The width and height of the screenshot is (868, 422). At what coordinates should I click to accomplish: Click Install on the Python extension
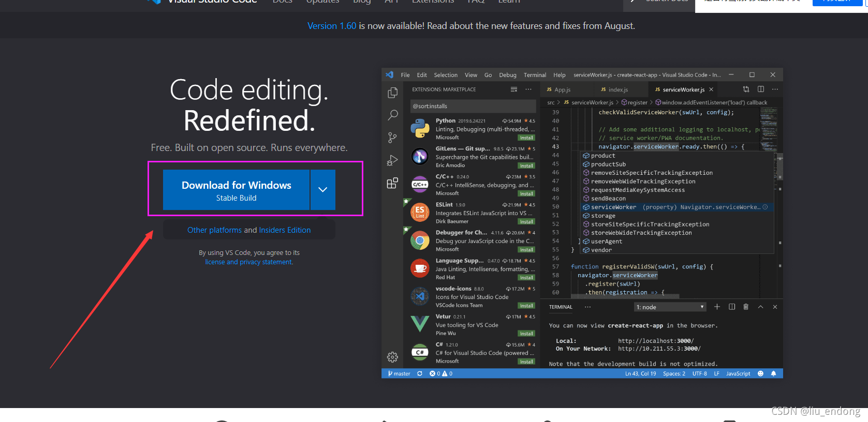coord(526,138)
